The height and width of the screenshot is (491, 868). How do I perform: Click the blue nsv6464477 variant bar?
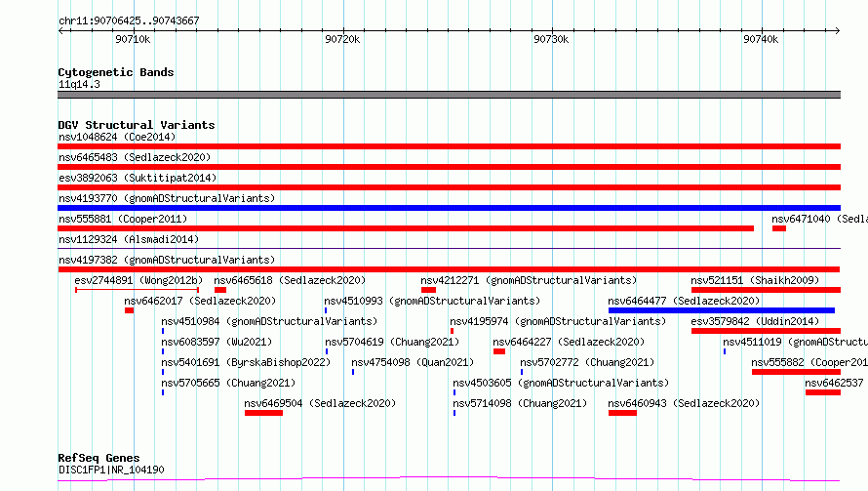pos(722,310)
